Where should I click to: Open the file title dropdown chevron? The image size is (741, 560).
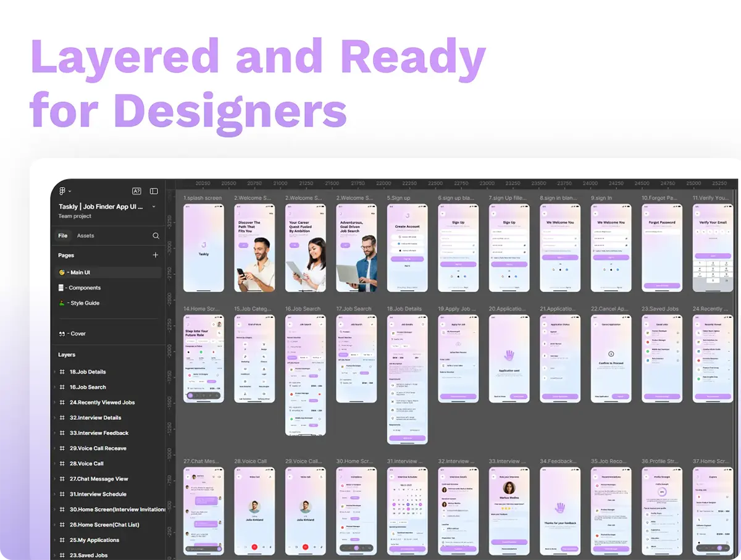(x=154, y=207)
